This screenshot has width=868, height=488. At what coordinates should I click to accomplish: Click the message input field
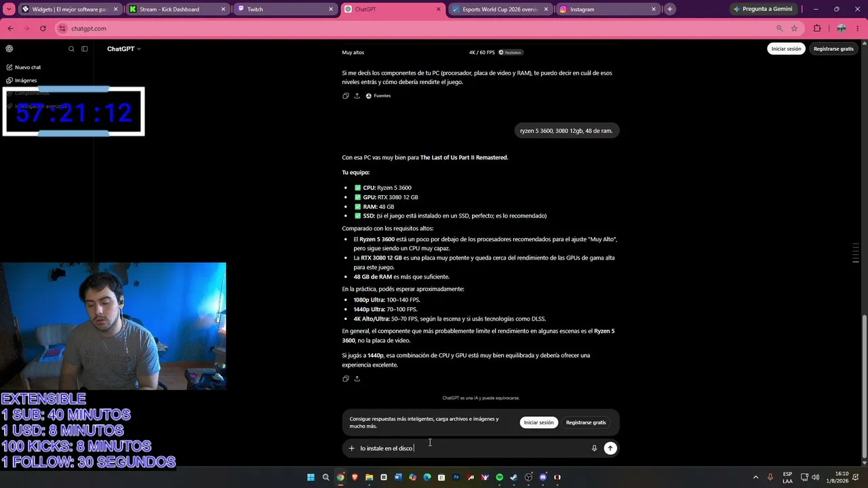tap(473, 448)
